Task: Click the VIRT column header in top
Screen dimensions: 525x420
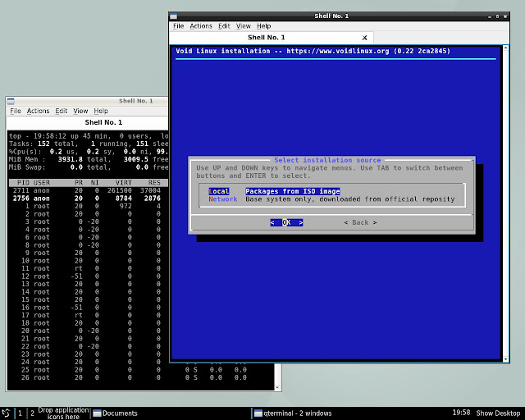Action: 124,183
